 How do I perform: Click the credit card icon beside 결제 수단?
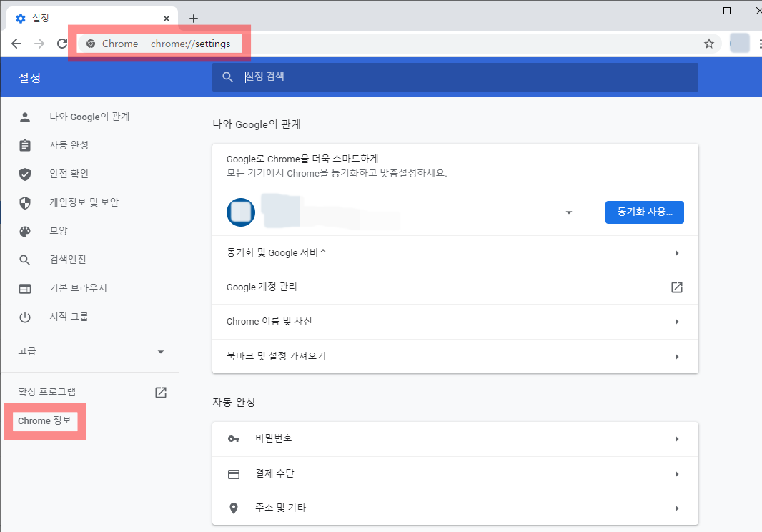[234, 474]
